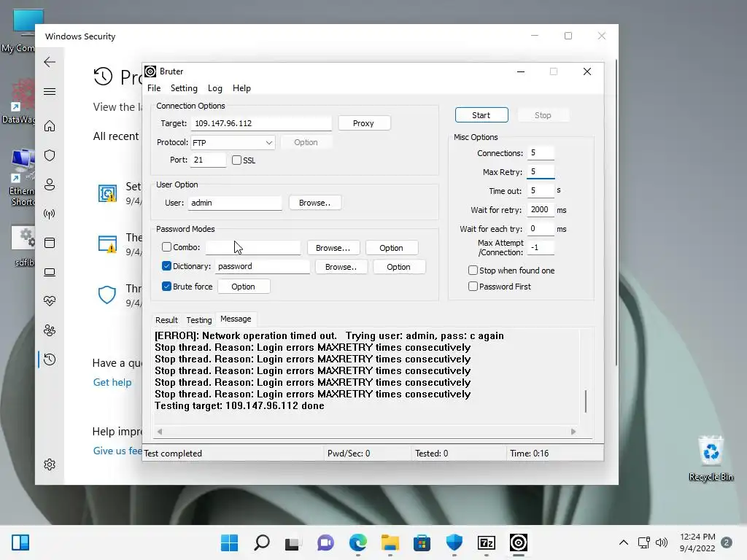747x560 pixels.
Task: Launch Microsoft Edge from taskbar
Action: point(357,542)
